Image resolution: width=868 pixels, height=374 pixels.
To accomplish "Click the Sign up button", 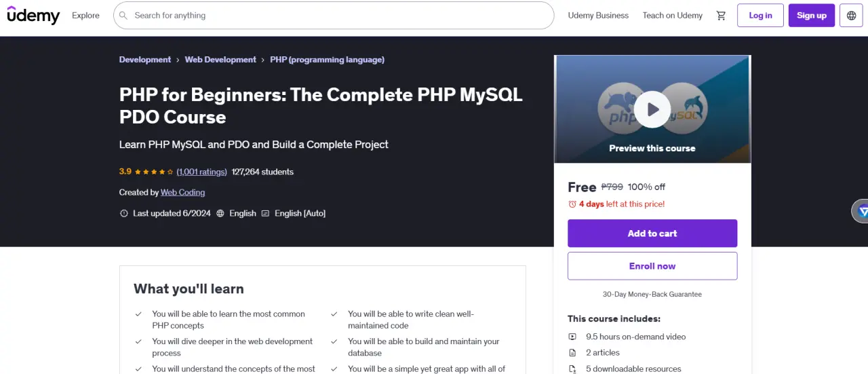I will 812,16.
